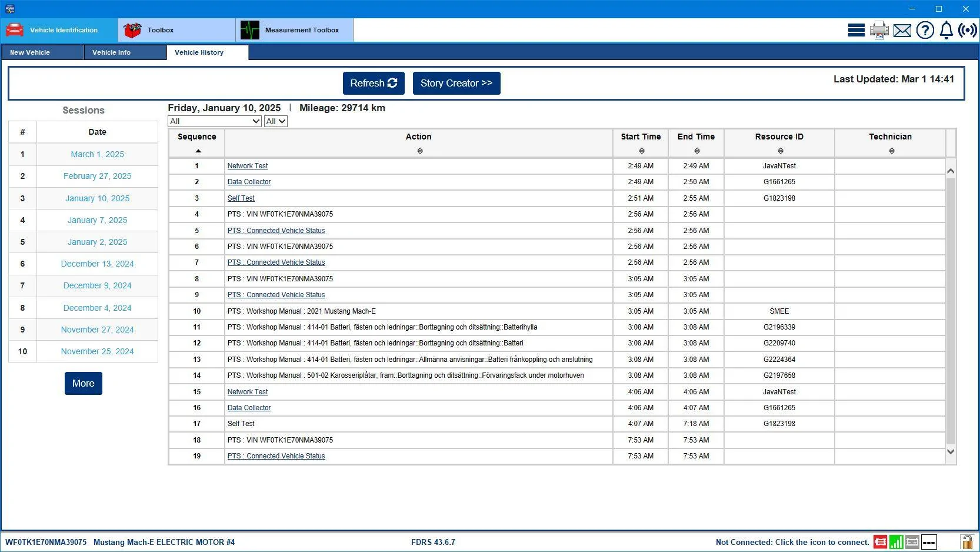Image resolution: width=980 pixels, height=552 pixels.
Task: Select the February 27, 2025 session
Action: point(98,176)
